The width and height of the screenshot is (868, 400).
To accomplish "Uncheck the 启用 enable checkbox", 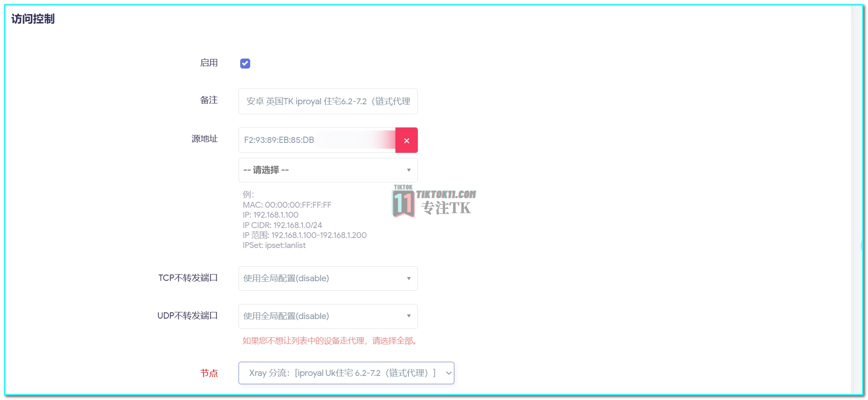I will pos(245,64).
